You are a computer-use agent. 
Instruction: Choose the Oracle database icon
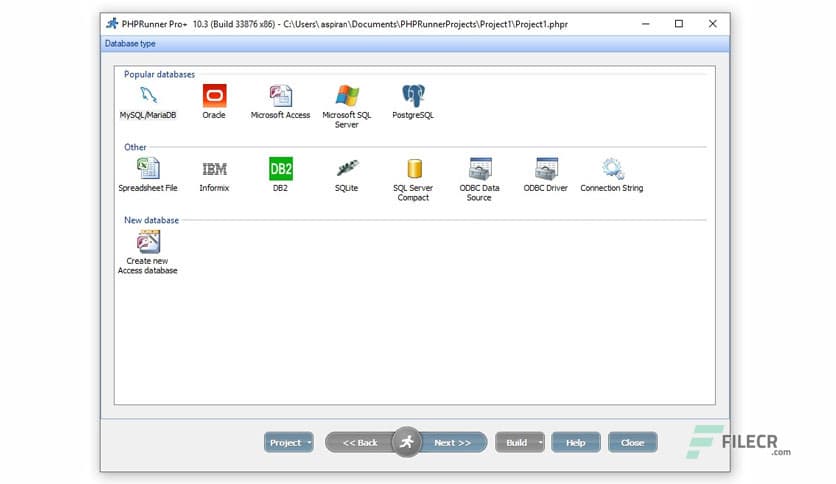(x=214, y=96)
